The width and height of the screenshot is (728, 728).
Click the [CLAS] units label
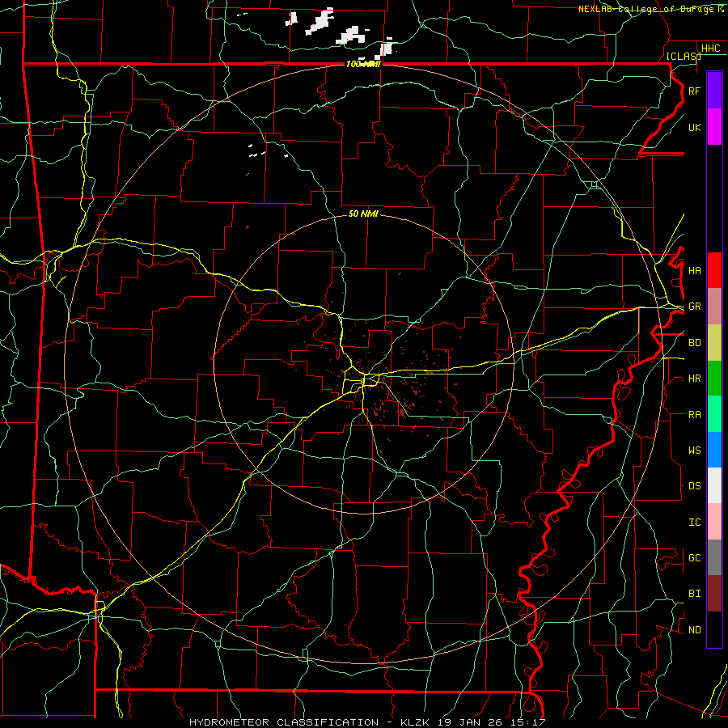(x=684, y=56)
